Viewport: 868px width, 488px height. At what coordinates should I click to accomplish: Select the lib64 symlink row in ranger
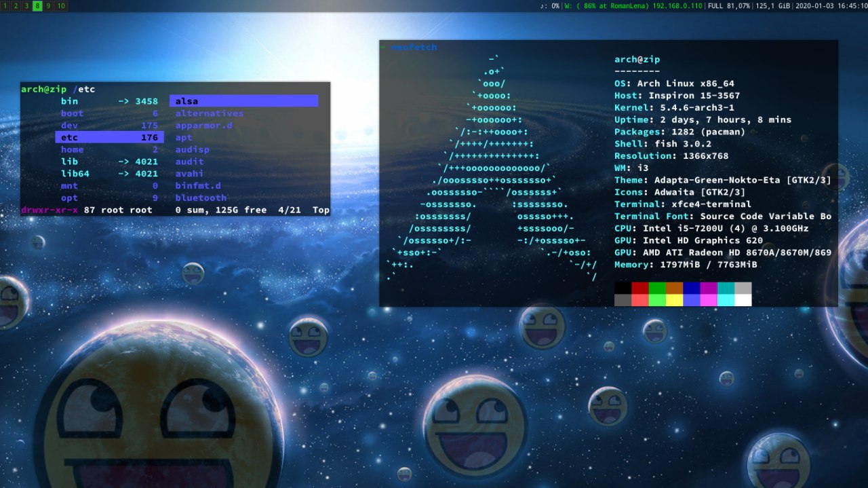click(x=109, y=174)
